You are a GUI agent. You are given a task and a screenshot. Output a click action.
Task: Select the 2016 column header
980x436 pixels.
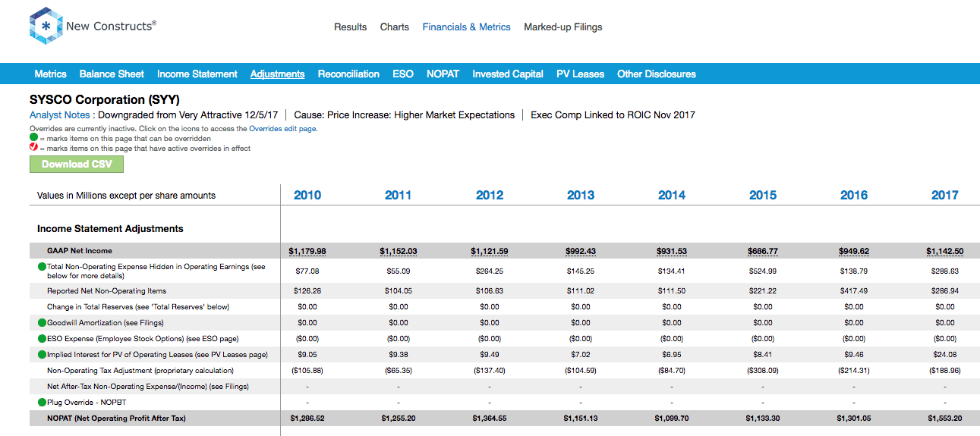854,196
